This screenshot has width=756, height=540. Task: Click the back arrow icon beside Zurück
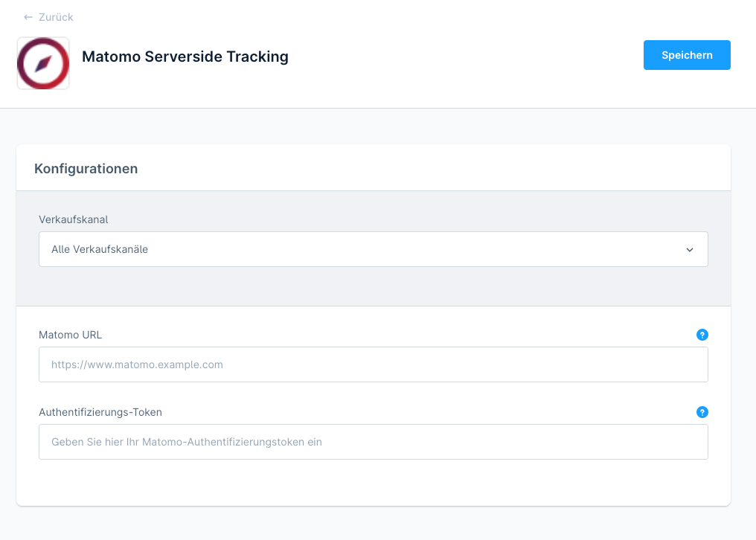28,17
